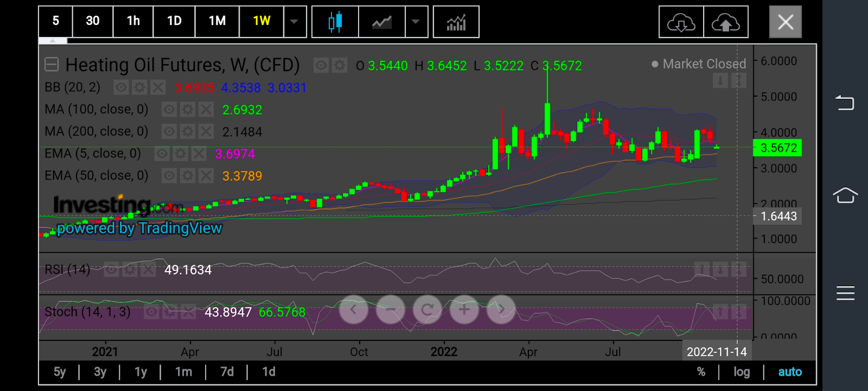Toggle auto scale mode
Viewport: 868px width, 391px height.
pyautogui.click(x=790, y=372)
